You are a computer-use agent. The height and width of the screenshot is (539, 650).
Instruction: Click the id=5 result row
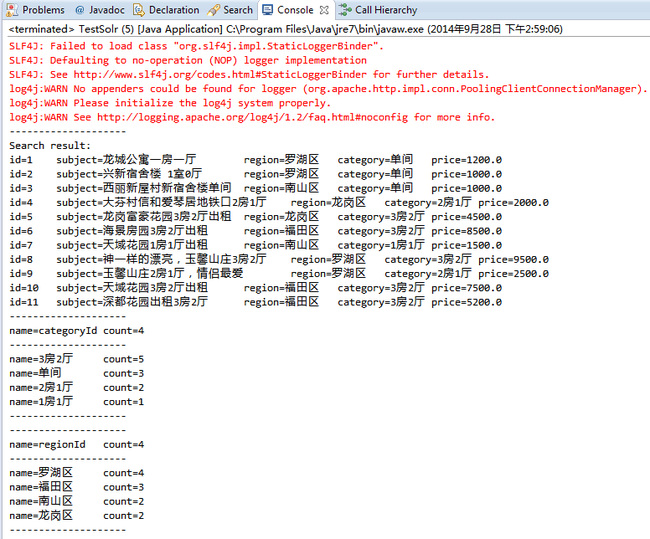[x=255, y=216]
